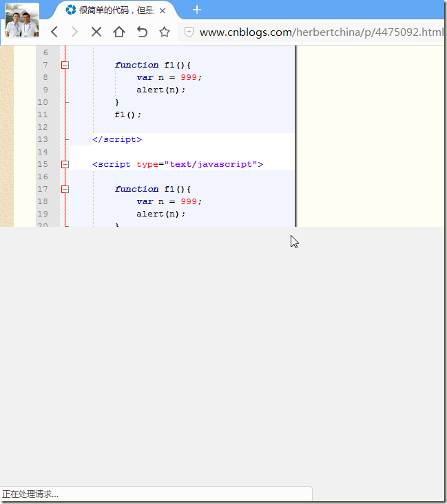Screen dimensions: 447x504
Task: Click 'var n = 999;' on line 8
Action: point(169,77)
